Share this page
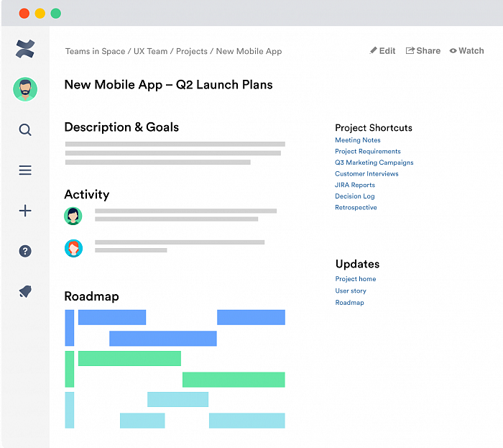The image size is (503, 448). (x=423, y=51)
